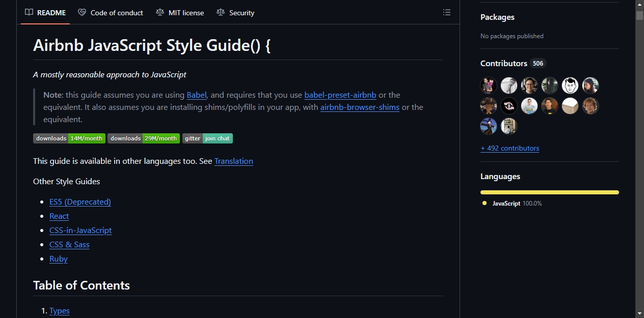Open the ES5 (Deprecated) style guide
The image size is (644, 318).
[x=80, y=201]
